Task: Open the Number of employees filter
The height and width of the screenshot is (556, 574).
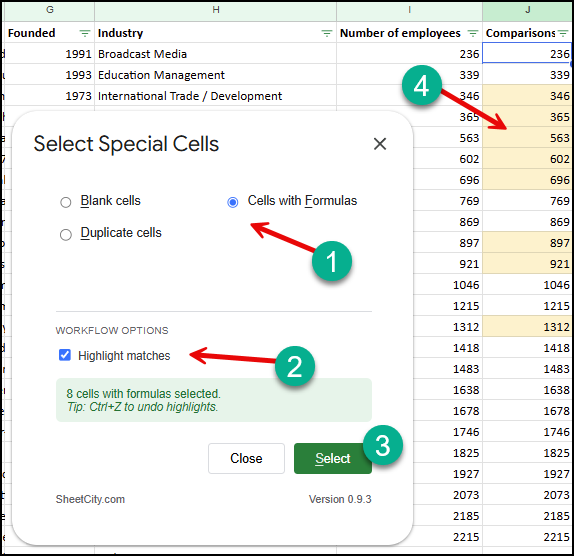Action: point(473,33)
